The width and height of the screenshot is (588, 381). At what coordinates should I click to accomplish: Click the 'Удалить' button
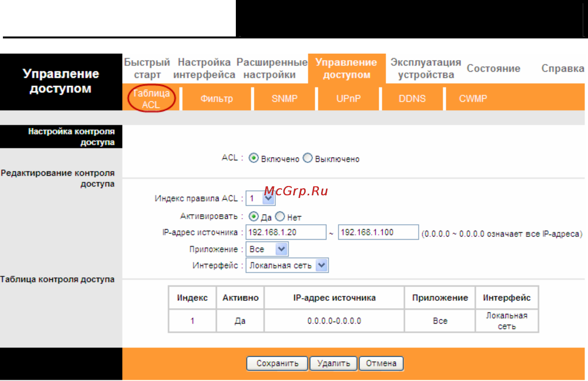pos(333,364)
